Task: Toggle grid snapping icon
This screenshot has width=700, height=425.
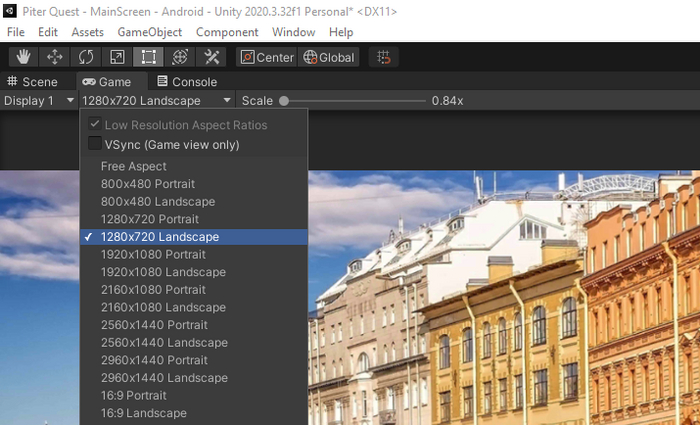Action: point(383,57)
